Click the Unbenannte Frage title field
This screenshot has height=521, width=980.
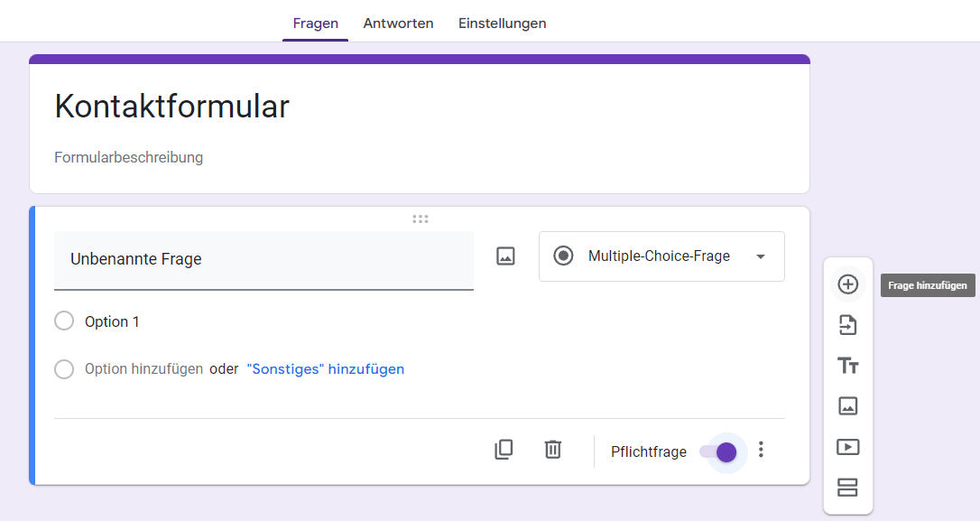coord(263,260)
